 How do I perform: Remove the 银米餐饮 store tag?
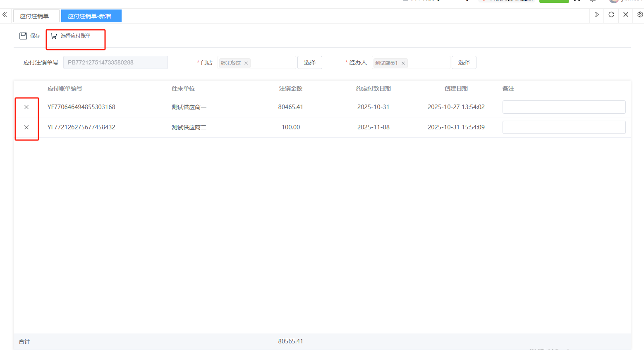click(246, 63)
